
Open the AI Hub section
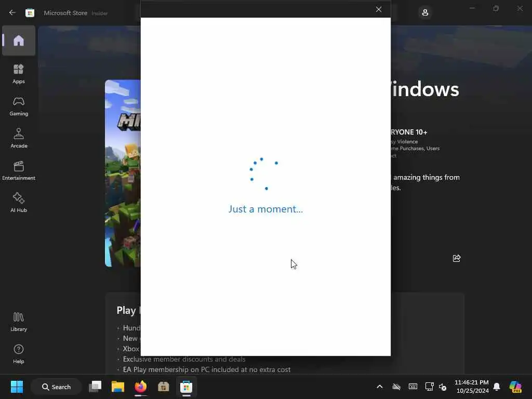point(19,203)
